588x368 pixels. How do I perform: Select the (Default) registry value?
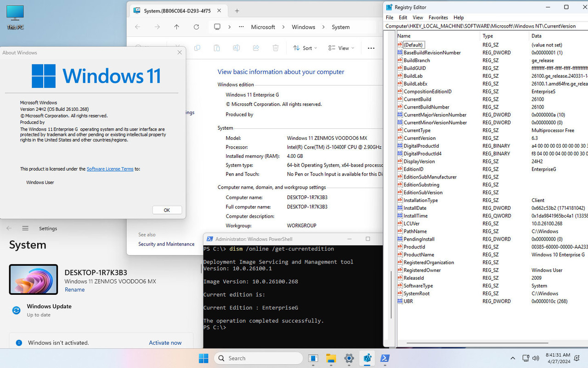(413, 45)
